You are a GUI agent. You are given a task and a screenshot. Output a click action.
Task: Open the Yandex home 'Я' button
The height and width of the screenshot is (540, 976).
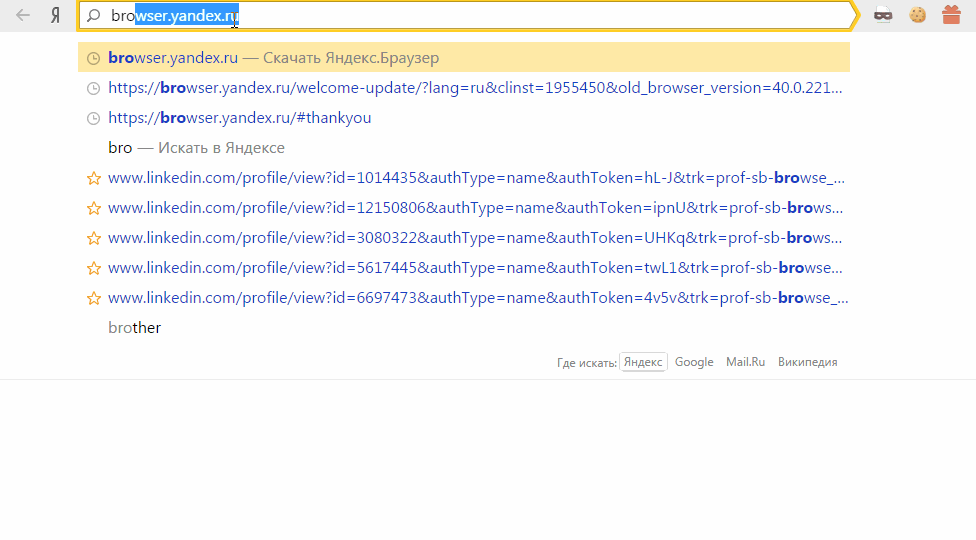pos(55,15)
